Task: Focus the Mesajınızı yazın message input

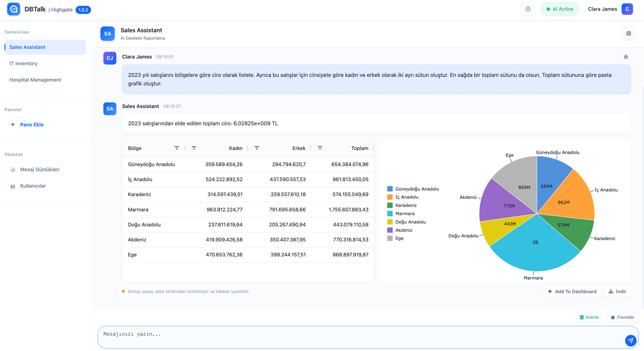Action: click(x=359, y=337)
